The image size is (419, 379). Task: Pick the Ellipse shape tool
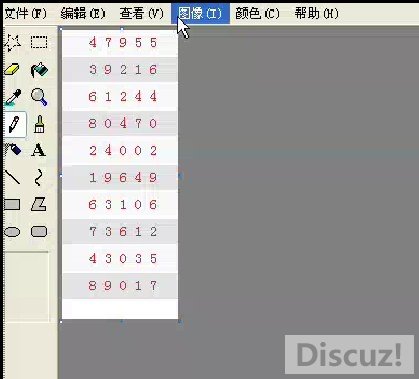pos(13,231)
